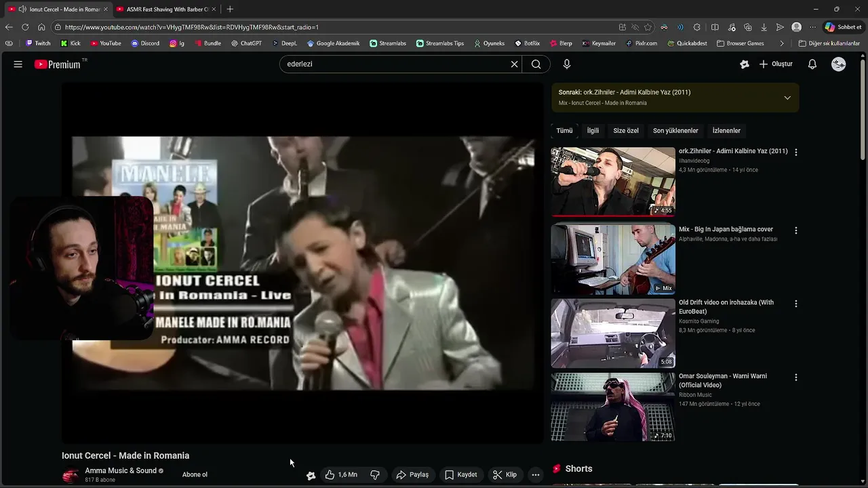Select the Son yüklenenler filter chip
The image size is (868, 488).
click(x=675, y=131)
